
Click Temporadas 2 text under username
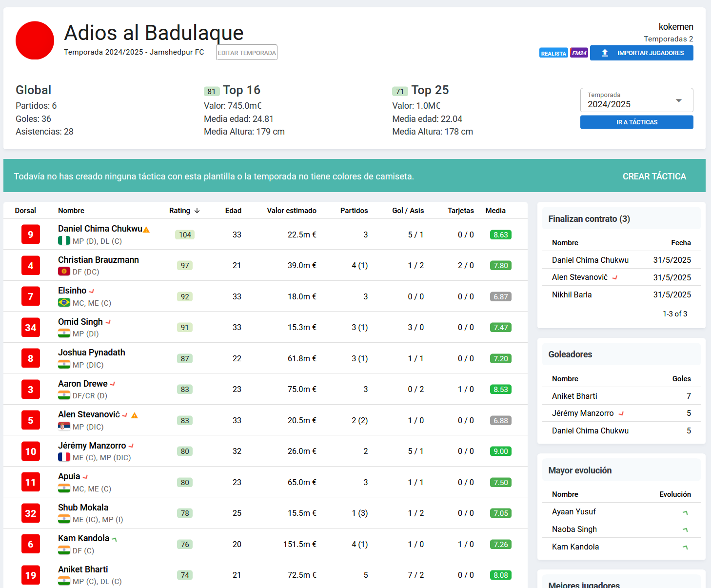(669, 39)
